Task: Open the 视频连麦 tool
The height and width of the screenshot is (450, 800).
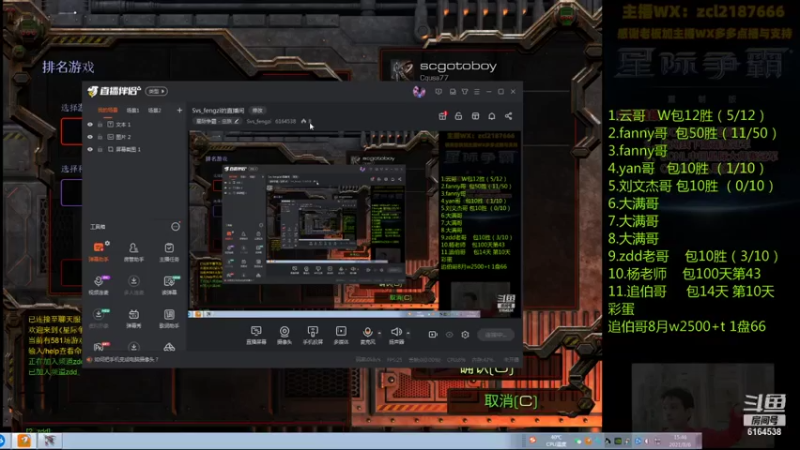Action: 98,285
